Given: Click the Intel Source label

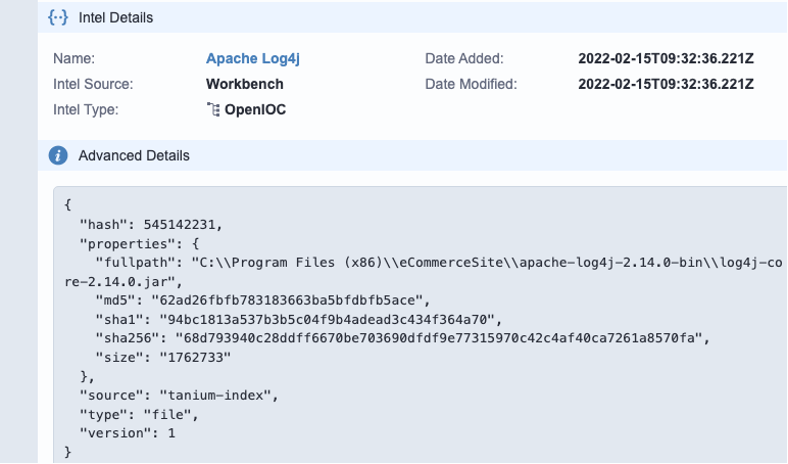Looking at the screenshot, I should pyautogui.click(x=93, y=84).
